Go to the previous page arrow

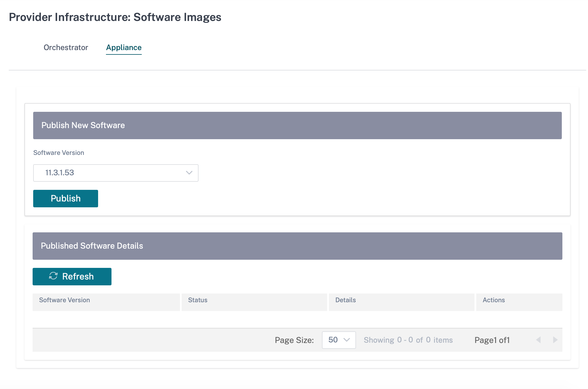point(538,340)
